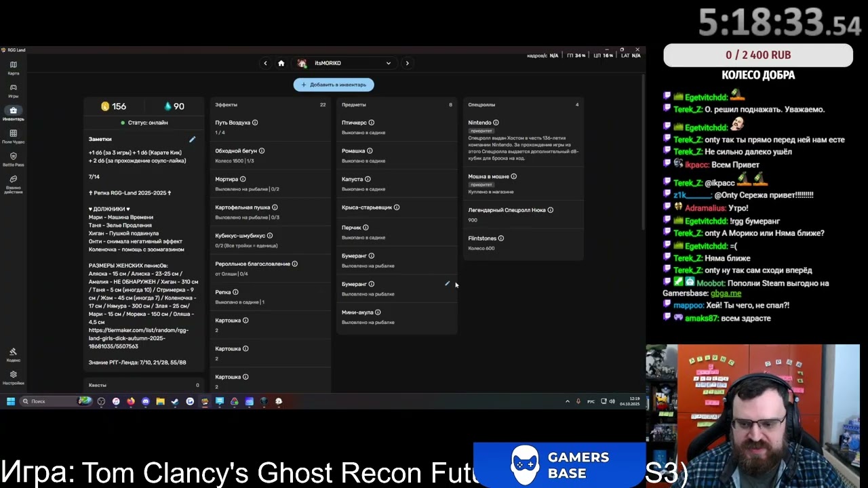Show info for Легендарный Спецролл Нюка

[550, 210]
